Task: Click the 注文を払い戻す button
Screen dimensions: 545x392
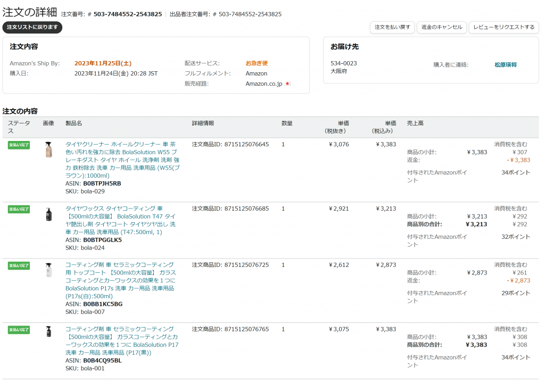Action: point(392,27)
